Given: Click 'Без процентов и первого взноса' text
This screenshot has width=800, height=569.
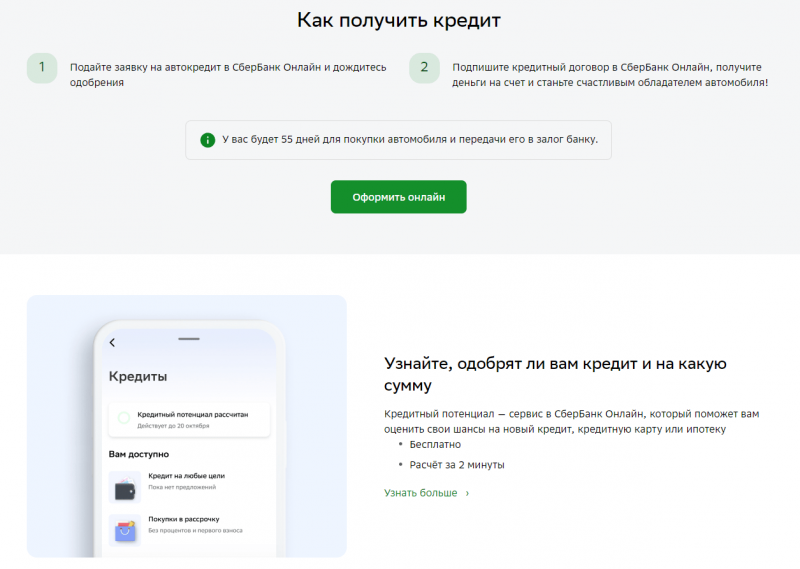Looking at the screenshot, I should (x=195, y=531).
